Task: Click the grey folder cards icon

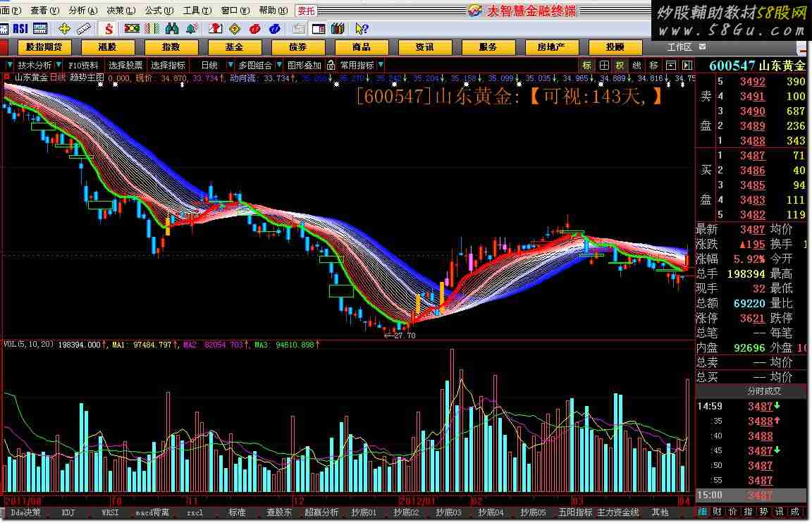Action: click(299, 28)
